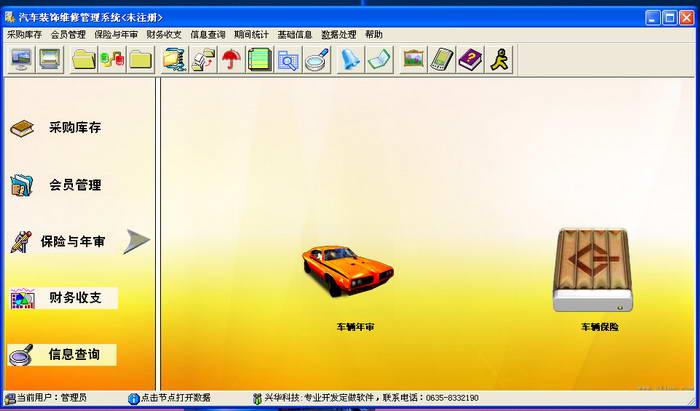Screen dimensions: 700x411
Task: Open the 保险与年审 menu
Action: (116, 35)
